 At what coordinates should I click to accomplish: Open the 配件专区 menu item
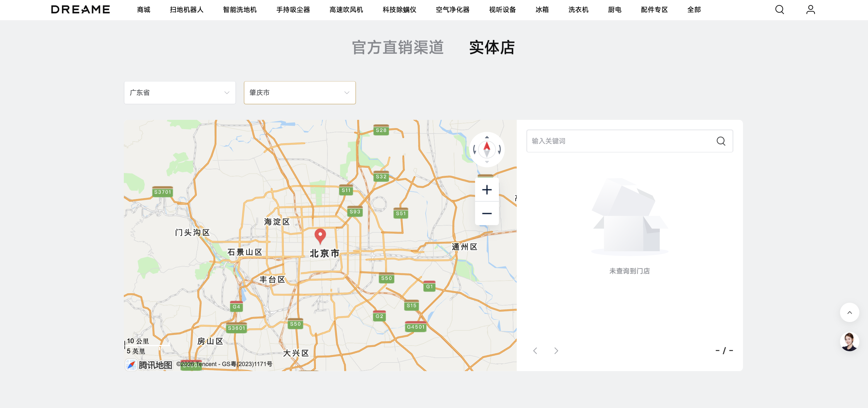click(x=654, y=10)
